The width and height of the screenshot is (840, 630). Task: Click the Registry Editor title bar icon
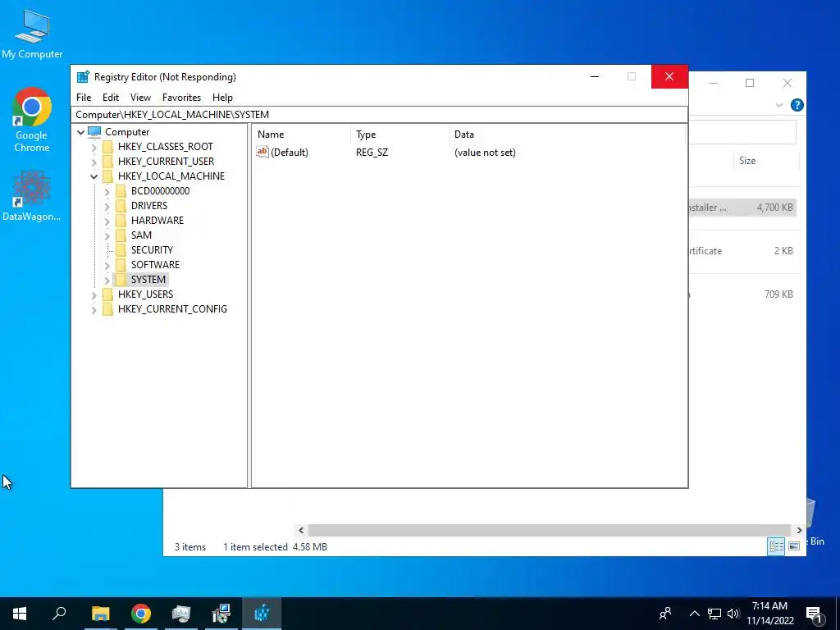click(83, 76)
